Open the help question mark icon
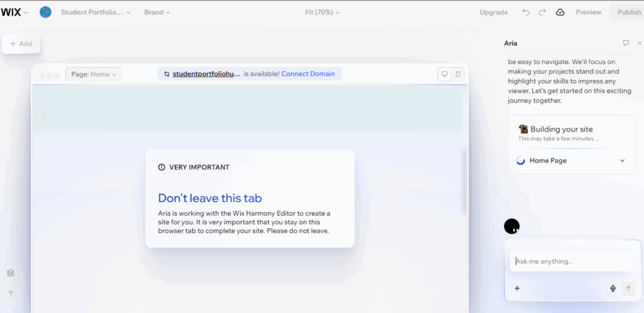This screenshot has height=313, width=644. (11, 294)
